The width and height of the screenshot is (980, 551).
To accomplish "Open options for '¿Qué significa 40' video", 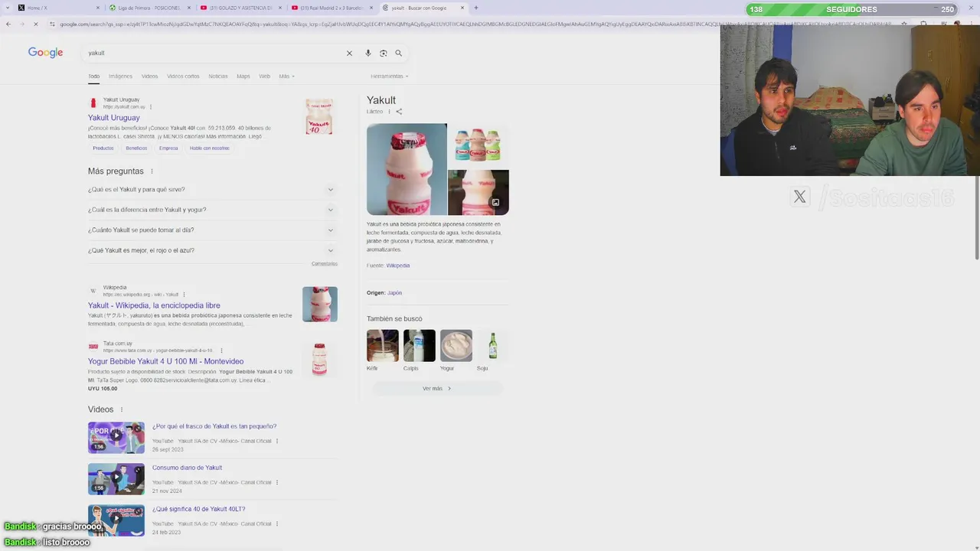I will click(x=277, y=523).
